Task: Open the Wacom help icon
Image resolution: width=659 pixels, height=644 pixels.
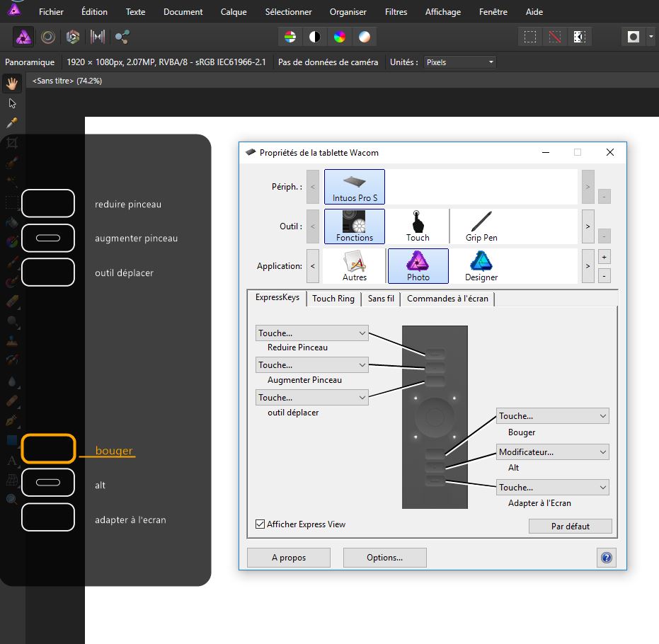Action: point(607,558)
